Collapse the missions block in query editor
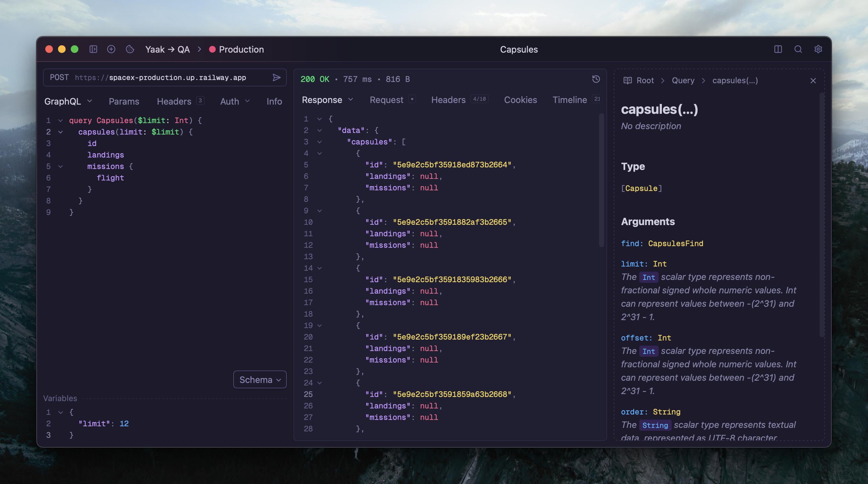The height and width of the screenshot is (484, 868). (61, 166)
